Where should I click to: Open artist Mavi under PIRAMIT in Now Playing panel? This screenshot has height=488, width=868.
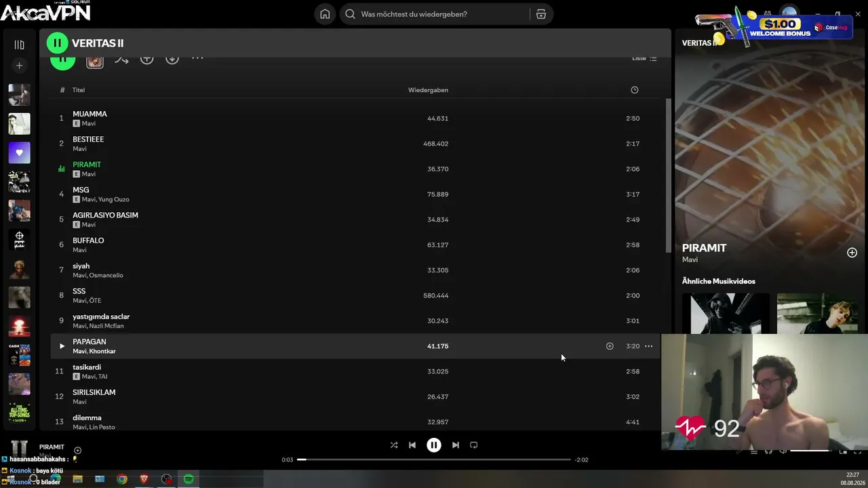click(690, 260)
